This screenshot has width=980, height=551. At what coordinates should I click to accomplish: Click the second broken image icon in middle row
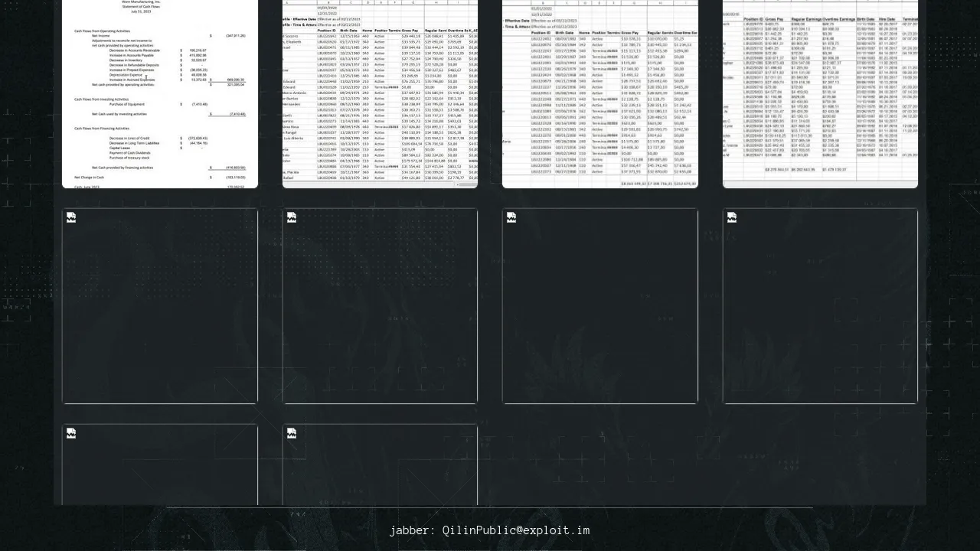pyautogui.click(x=292, y=218)
